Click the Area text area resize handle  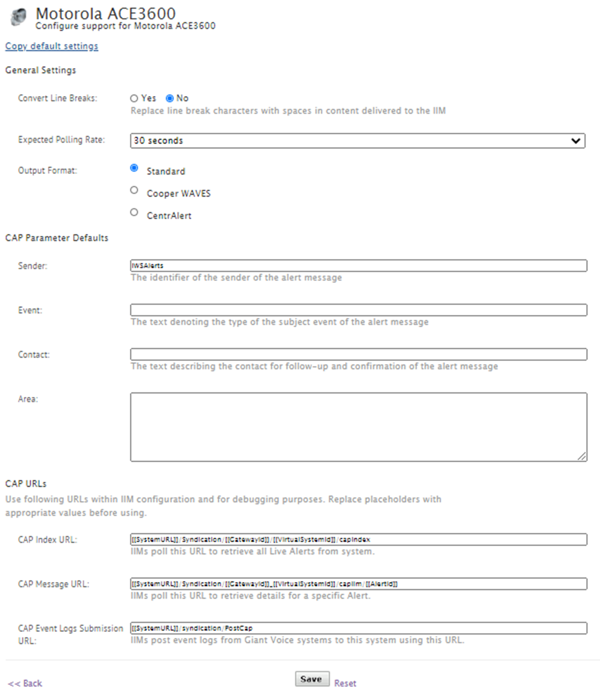582,456
